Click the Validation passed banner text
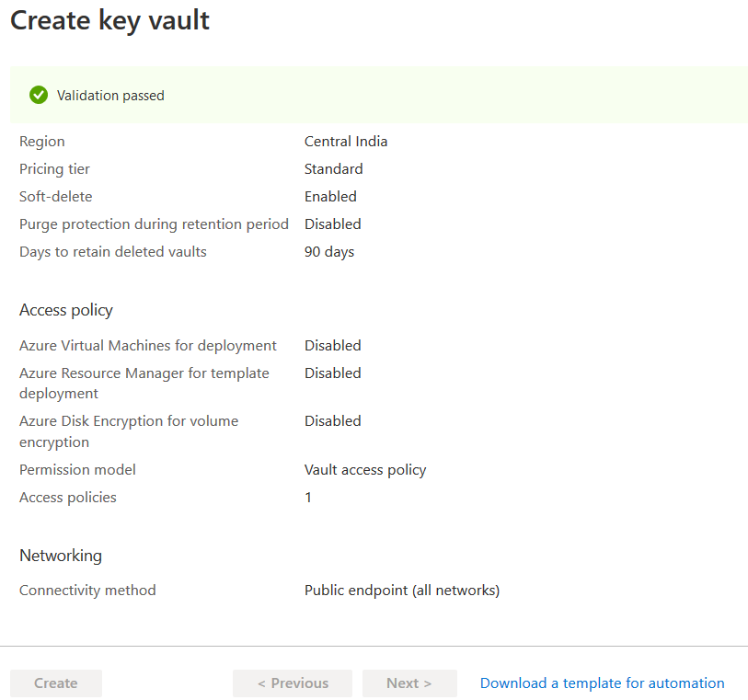 [x=110, y=96]
